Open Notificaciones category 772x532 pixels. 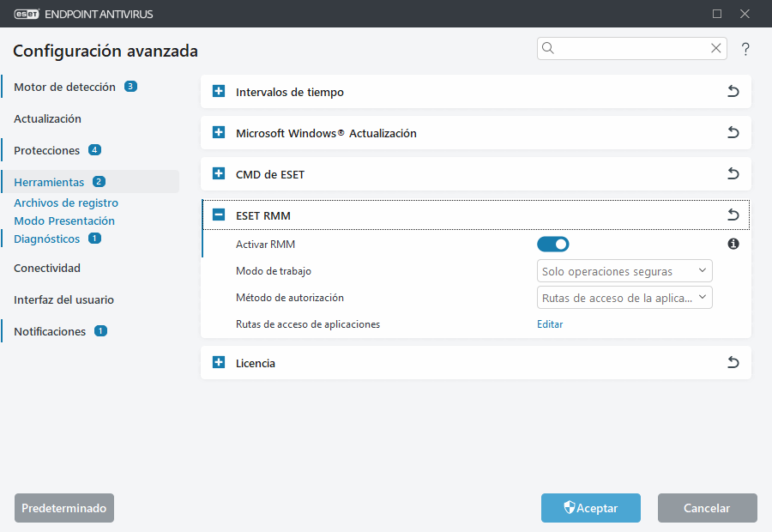[x=50, y=331]
